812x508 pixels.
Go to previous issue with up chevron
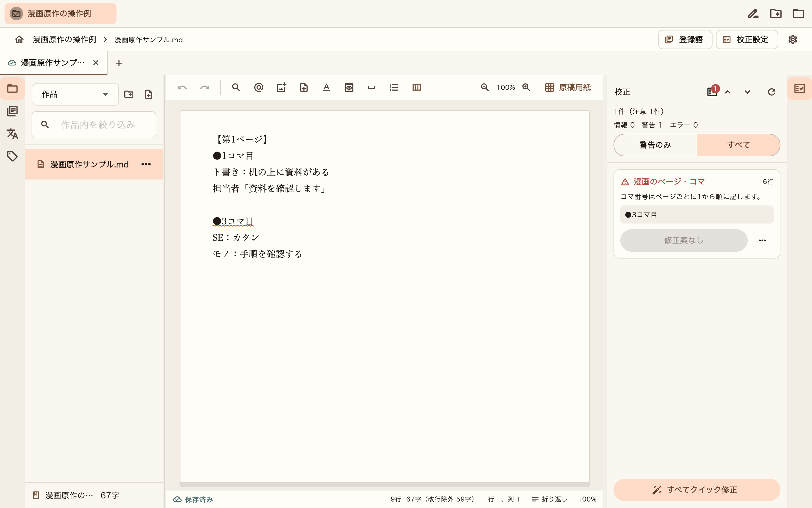(x=728, y=92)
